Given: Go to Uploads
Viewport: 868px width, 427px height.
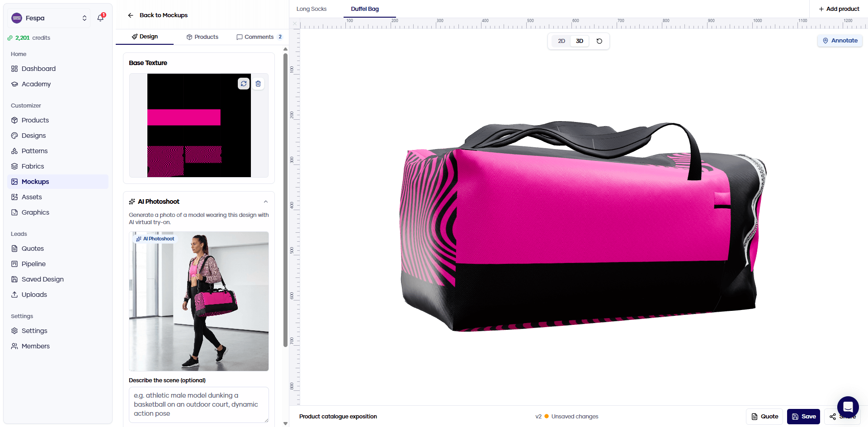Looking at the screenshot, I should (58, 295).
